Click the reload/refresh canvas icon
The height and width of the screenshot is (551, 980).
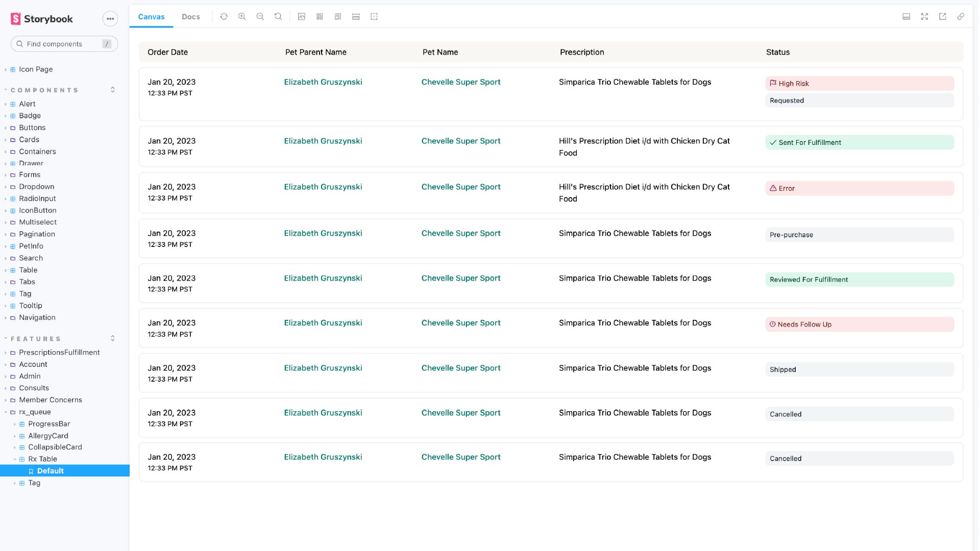(224, 16)
